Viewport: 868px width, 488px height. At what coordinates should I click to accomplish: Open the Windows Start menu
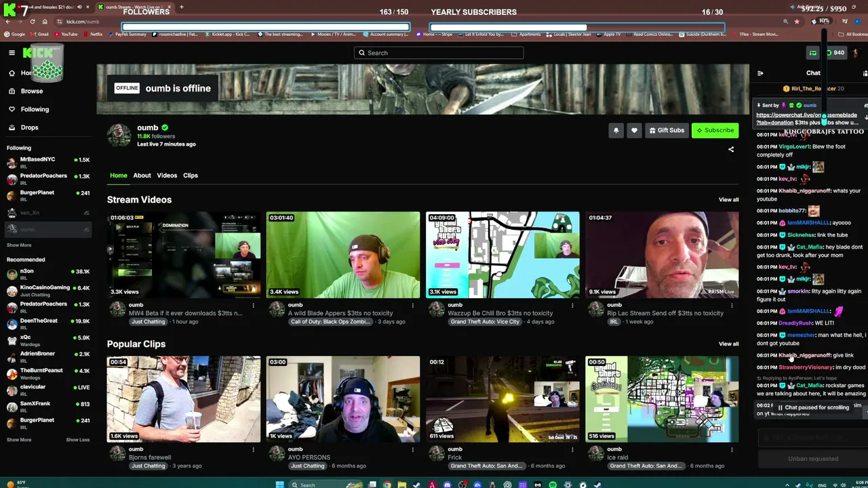279,485
